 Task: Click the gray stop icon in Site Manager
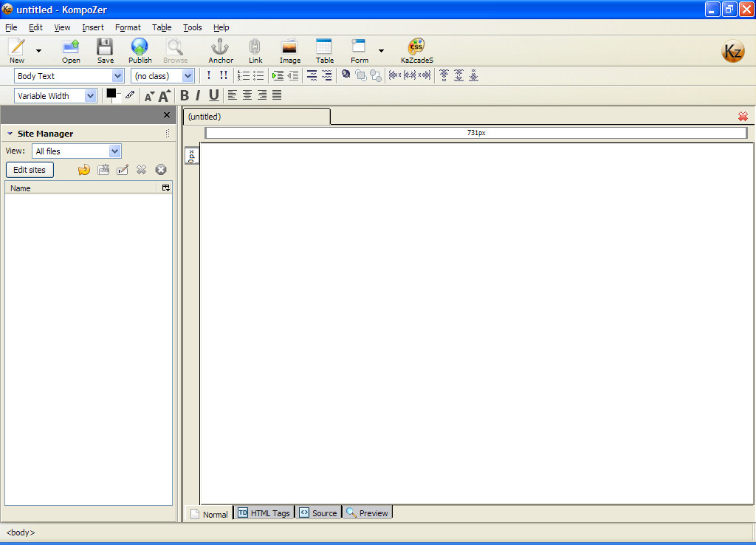tap(160, 170)
